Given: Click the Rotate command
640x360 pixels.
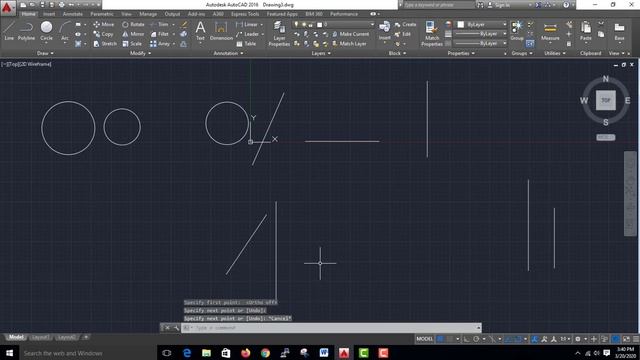Looking at the screenshot, I should click(133, 24).
